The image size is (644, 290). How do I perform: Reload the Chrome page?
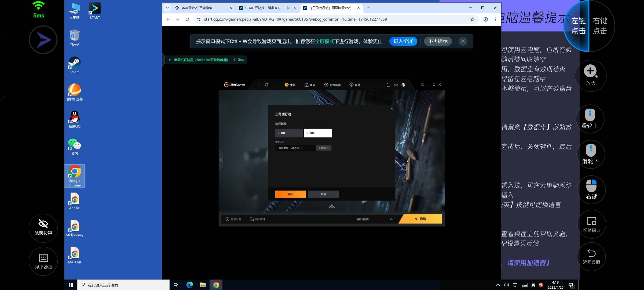tap(187, 19)
